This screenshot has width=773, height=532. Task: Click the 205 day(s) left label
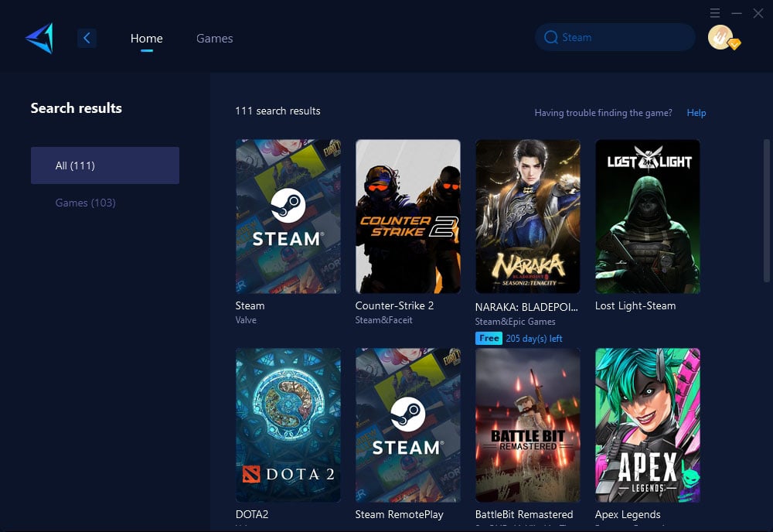534,339
